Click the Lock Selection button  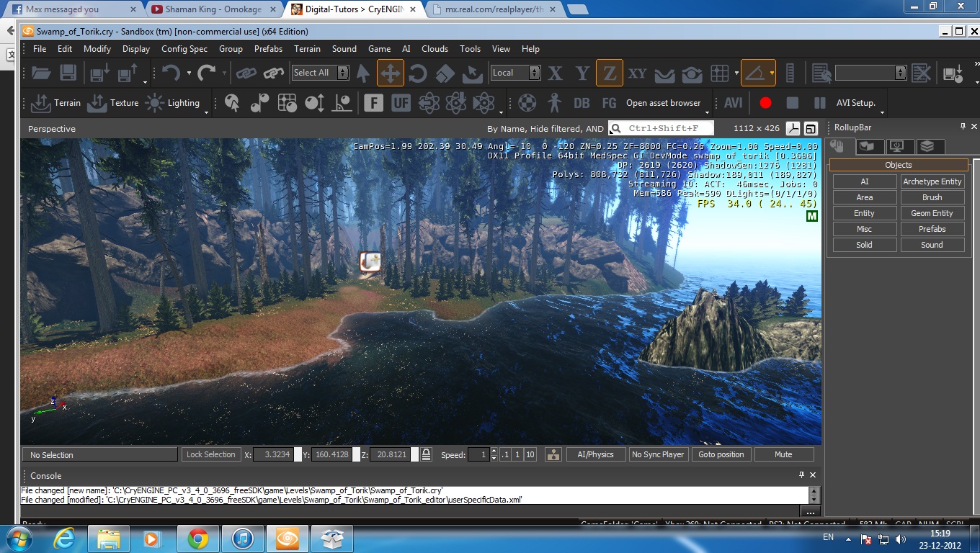(210, 454)
